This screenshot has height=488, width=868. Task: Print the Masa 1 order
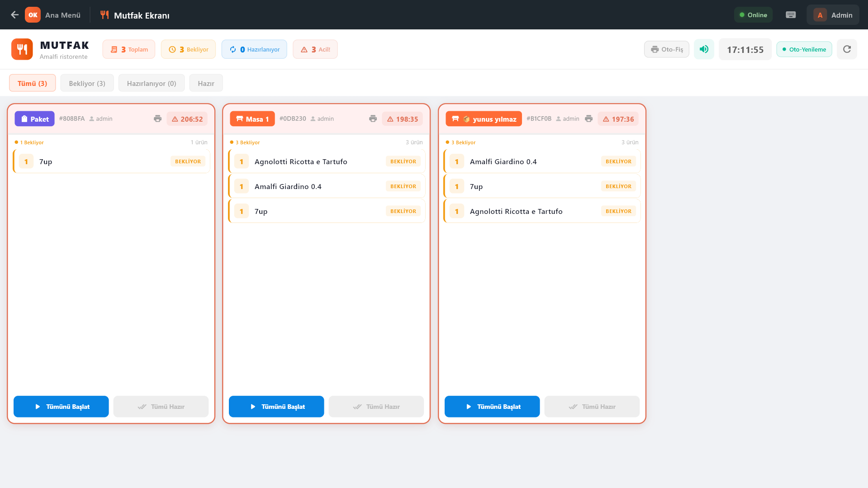[x=373, y=119]
